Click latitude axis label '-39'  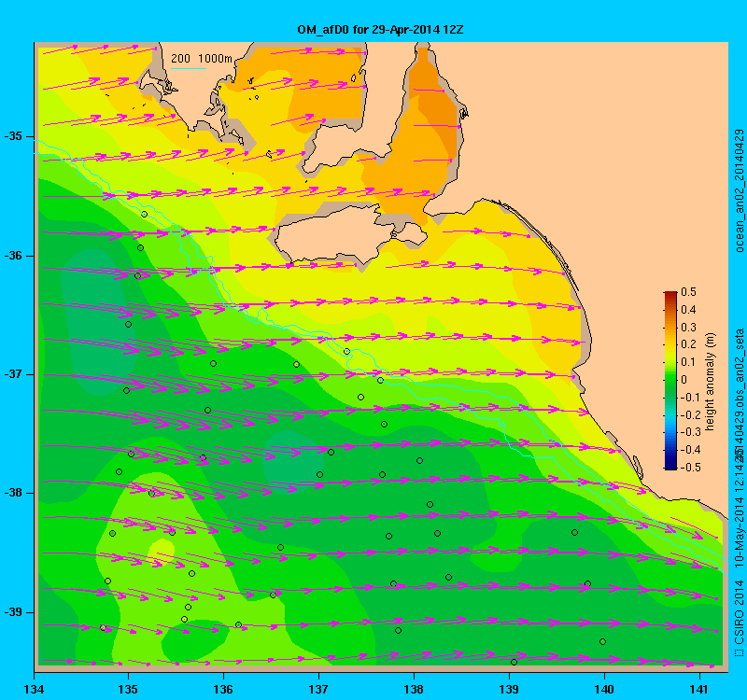tap(13, 612)
